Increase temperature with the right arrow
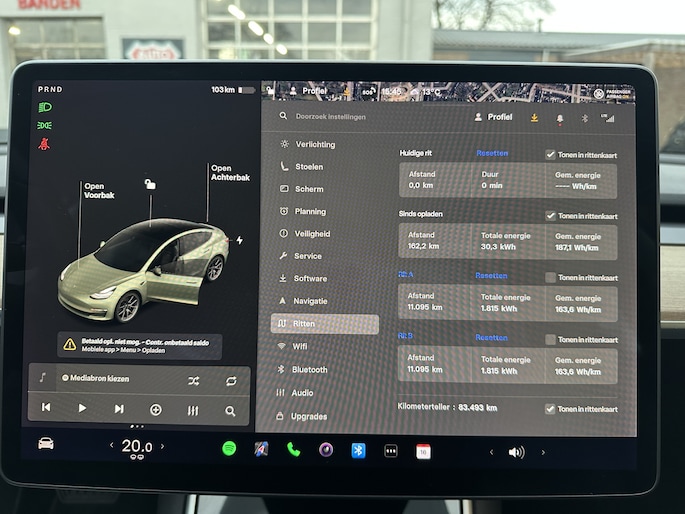The image size is (685, 514). click(x=163, y=446)
